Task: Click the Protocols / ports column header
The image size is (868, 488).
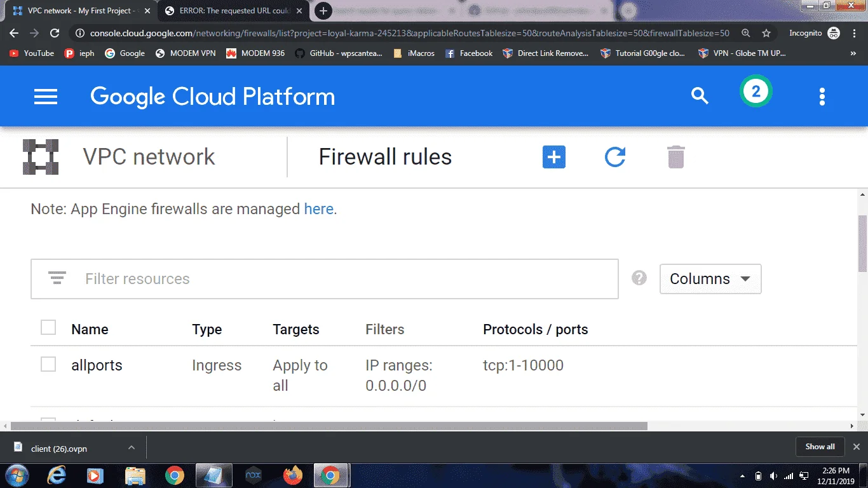Action: pos(536,329)
